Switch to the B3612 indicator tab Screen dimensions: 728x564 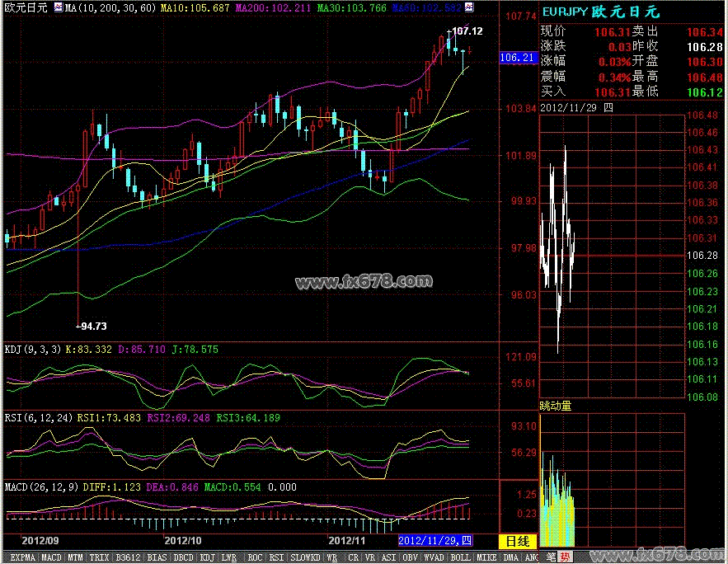coord(128,557)
